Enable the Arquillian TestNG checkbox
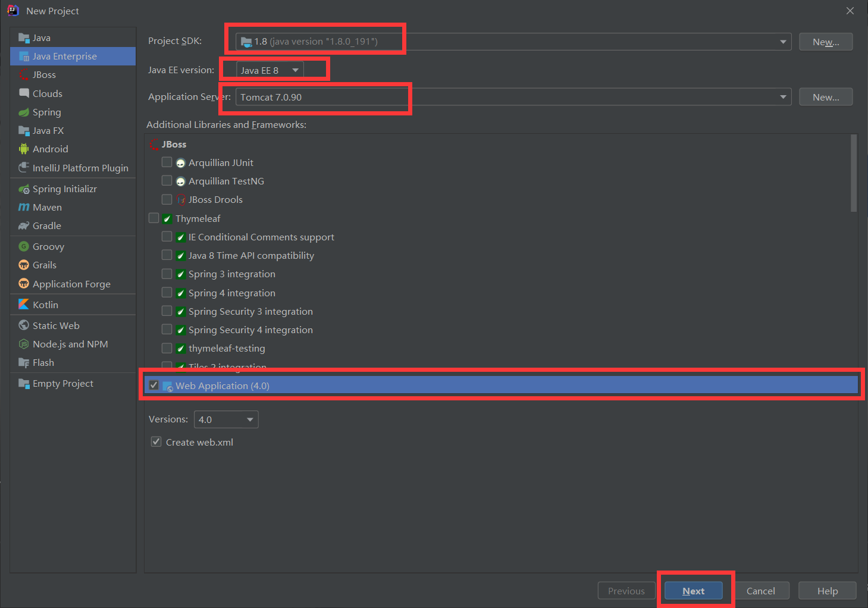Screen dimensions: 868x608 167,181
